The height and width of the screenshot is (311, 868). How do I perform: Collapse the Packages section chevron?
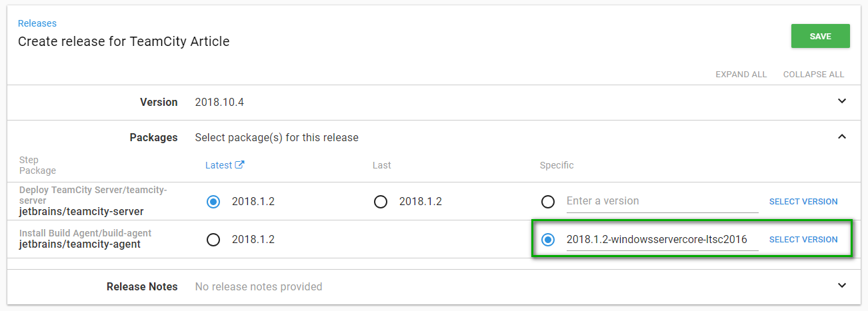[841, 137]
